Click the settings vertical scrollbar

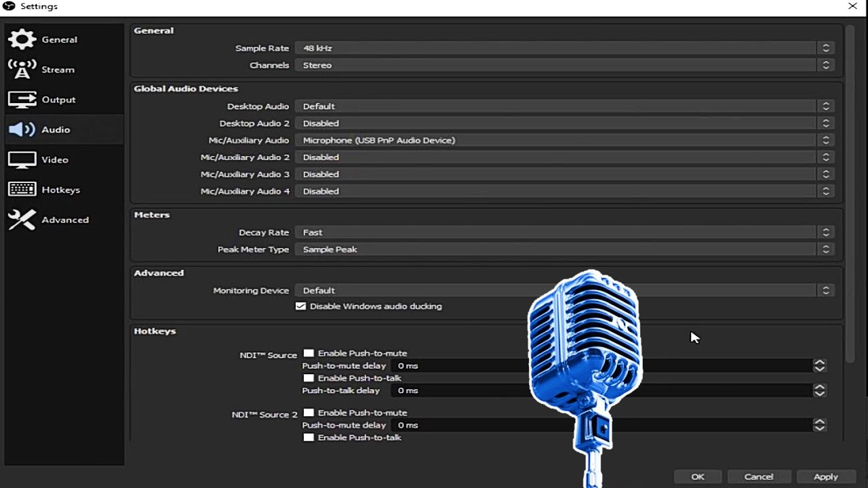click(850, 193)
